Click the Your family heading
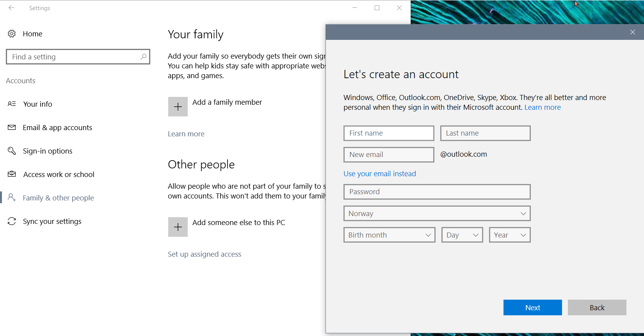The height and width of the screenshot is (336, 644). coord(196,34)
